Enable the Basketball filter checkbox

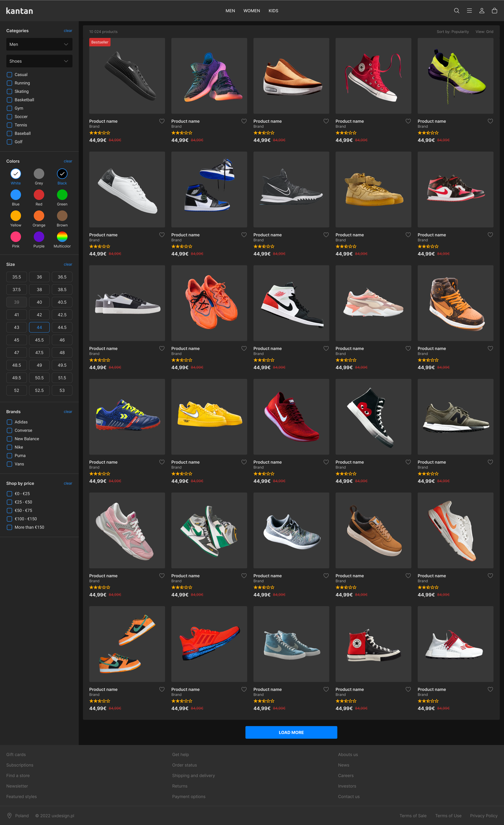coord(9,100)
